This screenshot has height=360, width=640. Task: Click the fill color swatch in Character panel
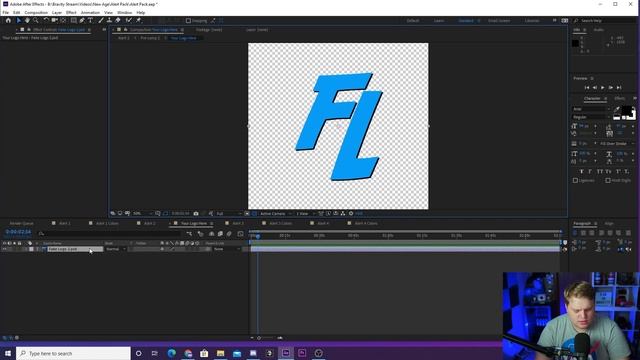point(627,111)
